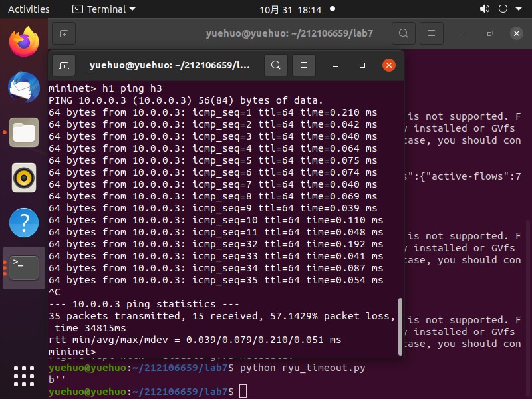Open hamburger menu in front terminal
Screen dimensions: 532x399
[304, 65]
